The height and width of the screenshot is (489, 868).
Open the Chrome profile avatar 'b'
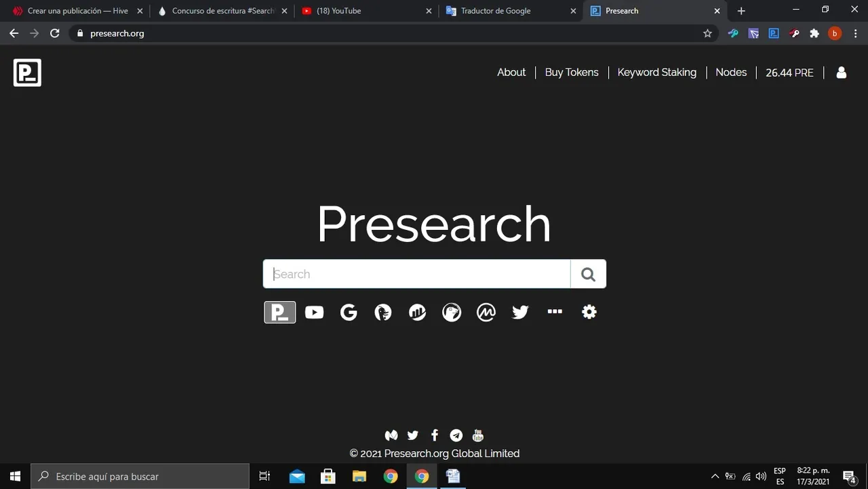[x=835, y=33]
